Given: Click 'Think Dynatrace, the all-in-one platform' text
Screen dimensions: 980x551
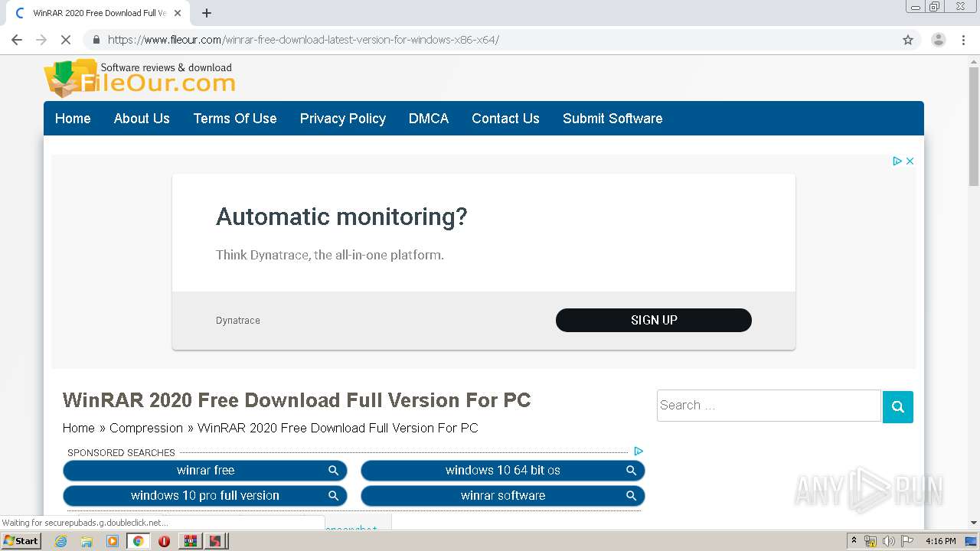Looking at the screenshot, I should [x=330, y=255].
